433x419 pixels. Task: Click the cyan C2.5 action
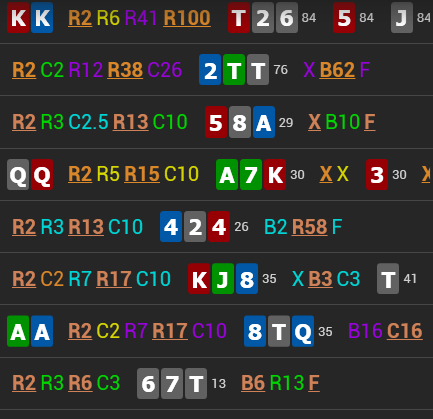click(x=88, y=122)
